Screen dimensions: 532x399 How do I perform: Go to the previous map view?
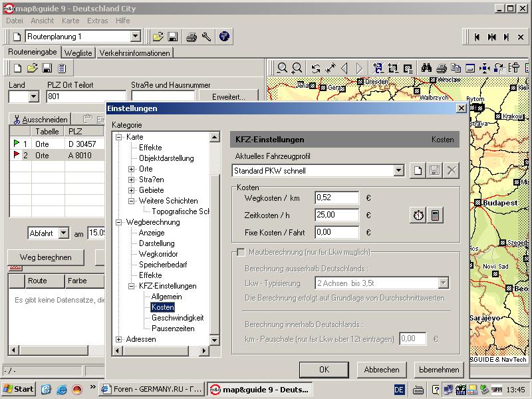[x=344, y=68]
